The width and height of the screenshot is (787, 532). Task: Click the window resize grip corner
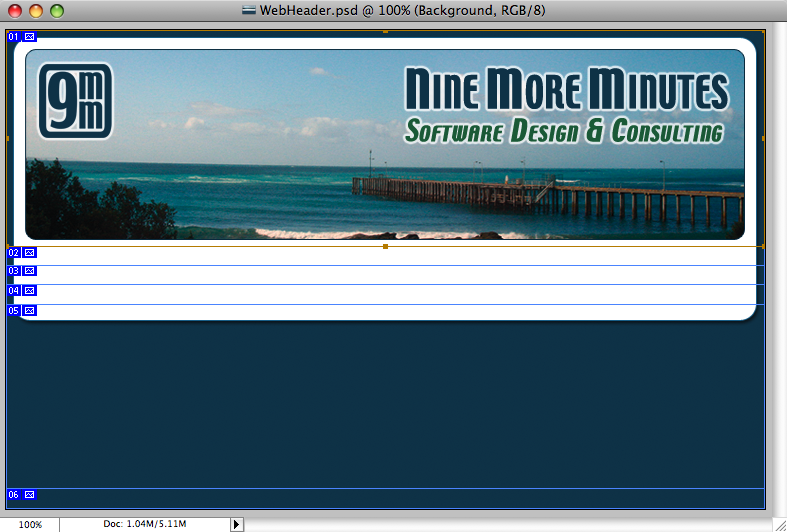780,525
